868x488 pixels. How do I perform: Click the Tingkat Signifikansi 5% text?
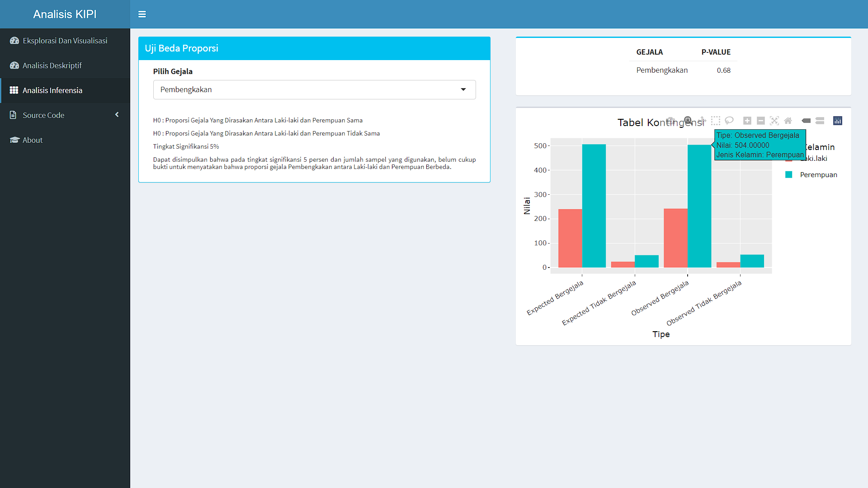[x=186, y=146]
